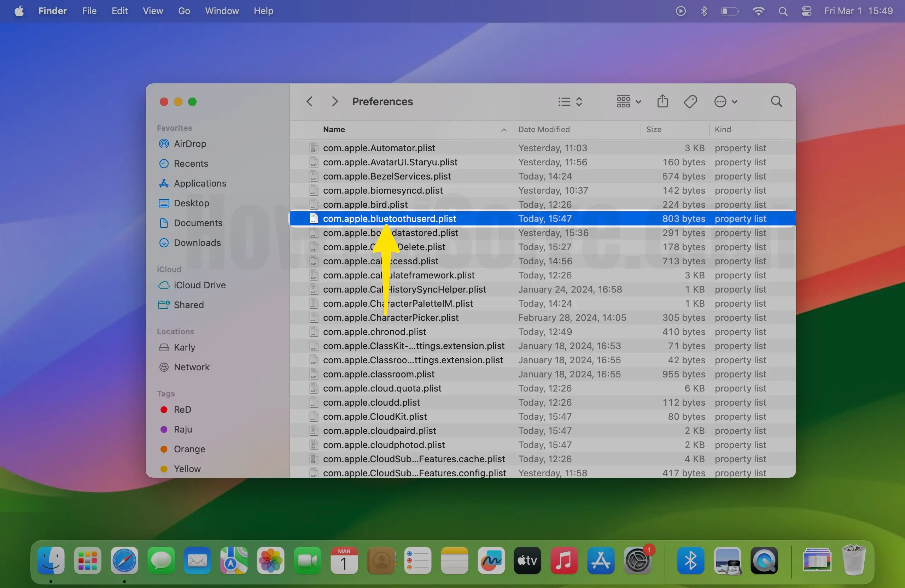Open the View menu

(x=153, y=11)
